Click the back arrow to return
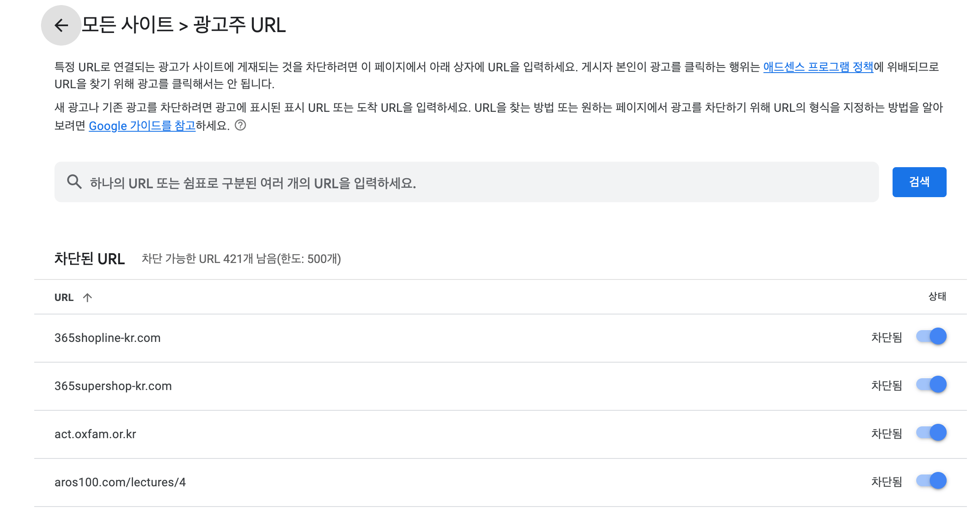 (x=60, y=25)
